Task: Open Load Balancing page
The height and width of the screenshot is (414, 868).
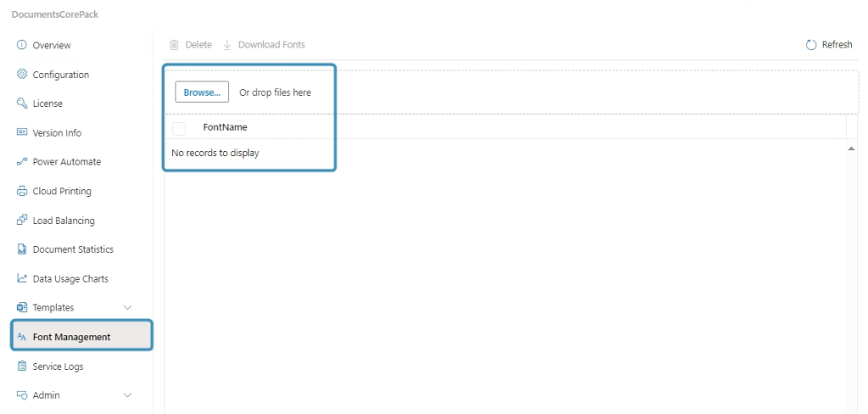Action: point(64,221)
